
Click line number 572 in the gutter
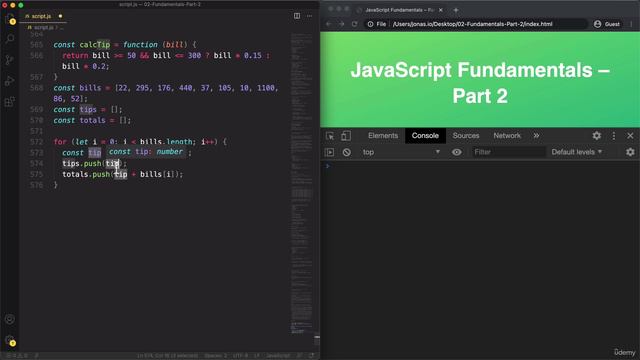[37, 142]
